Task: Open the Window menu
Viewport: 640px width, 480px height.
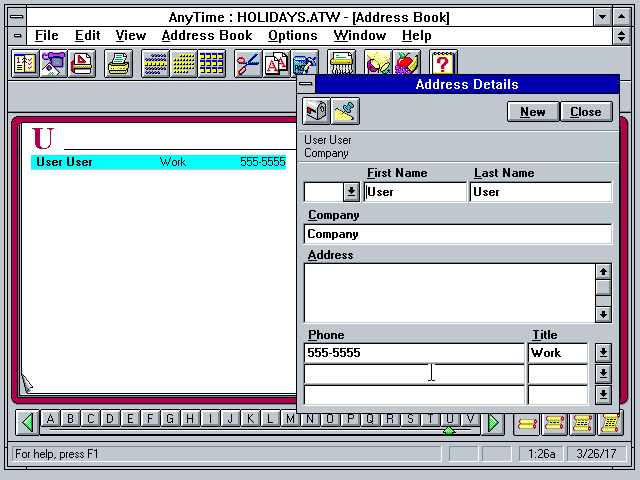Action: click(360, 36)
